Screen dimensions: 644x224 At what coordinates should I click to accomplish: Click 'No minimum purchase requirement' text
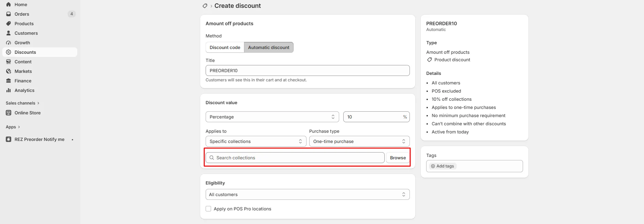[x=468, y=115]
